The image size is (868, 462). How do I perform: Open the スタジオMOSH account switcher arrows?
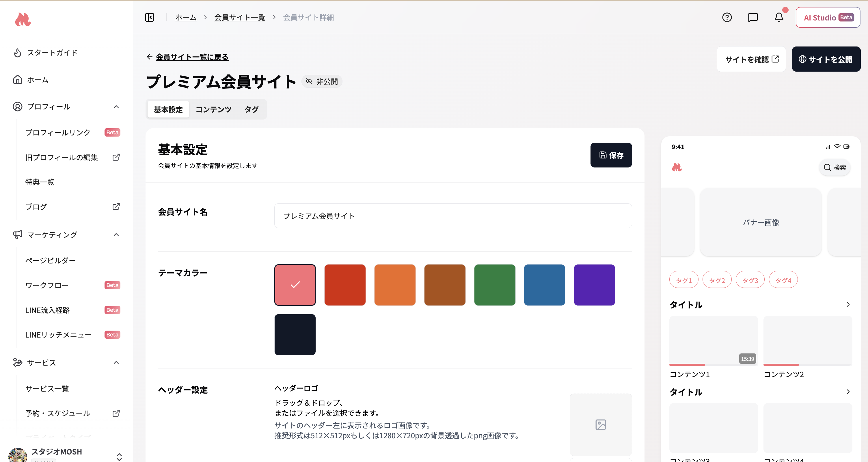(x=119, y=457)
